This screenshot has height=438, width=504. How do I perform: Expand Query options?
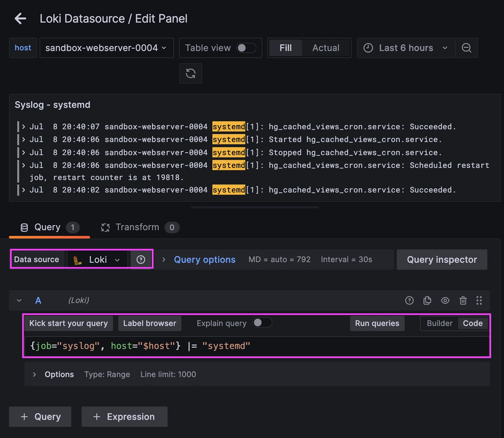(x=205, y=260)
